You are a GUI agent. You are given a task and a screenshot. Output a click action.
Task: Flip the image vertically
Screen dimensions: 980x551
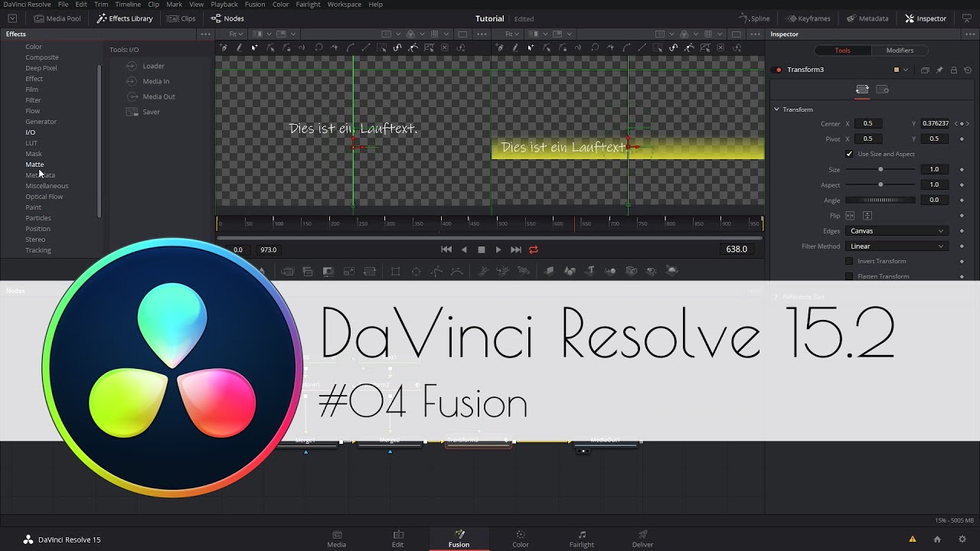click(867, 216)
